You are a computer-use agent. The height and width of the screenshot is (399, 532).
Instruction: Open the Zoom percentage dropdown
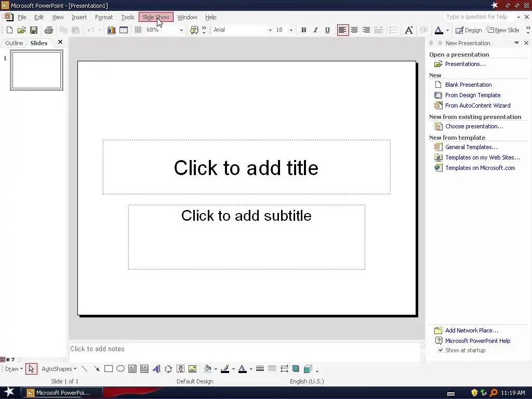[x=181, y=30]
